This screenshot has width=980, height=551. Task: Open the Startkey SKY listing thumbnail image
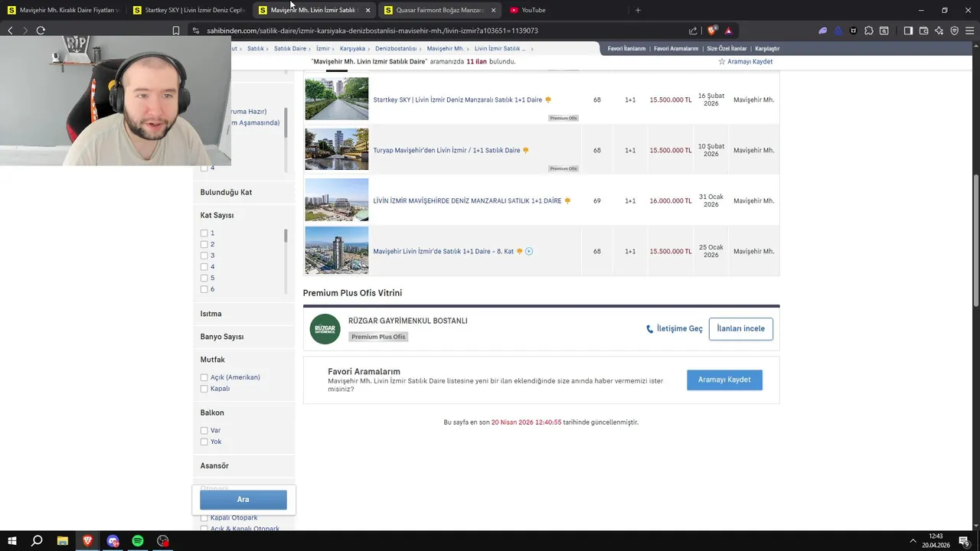coord(337,99)
